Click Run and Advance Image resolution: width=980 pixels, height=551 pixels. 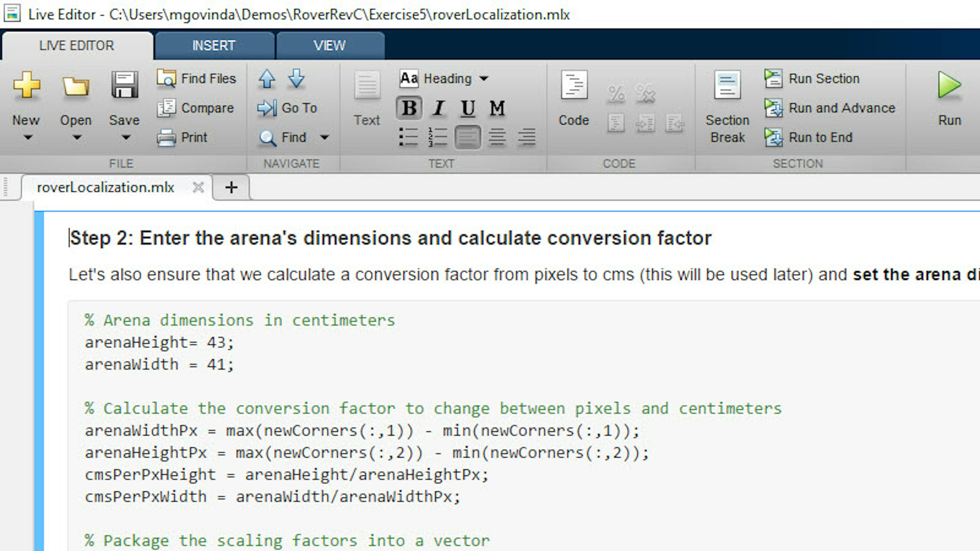pos(830,108)
